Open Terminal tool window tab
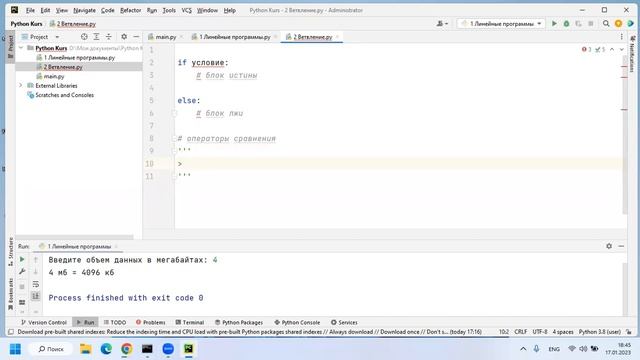 coord(190,322)
